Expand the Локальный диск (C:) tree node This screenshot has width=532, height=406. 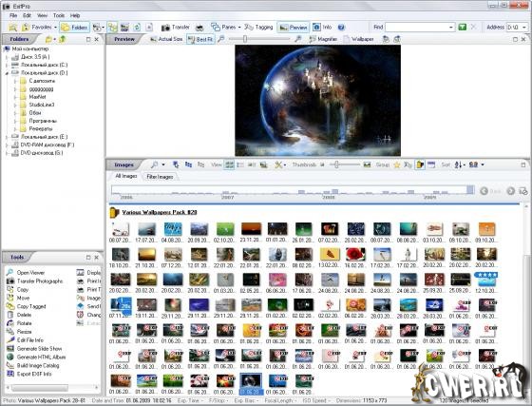[x=7, y=65]
